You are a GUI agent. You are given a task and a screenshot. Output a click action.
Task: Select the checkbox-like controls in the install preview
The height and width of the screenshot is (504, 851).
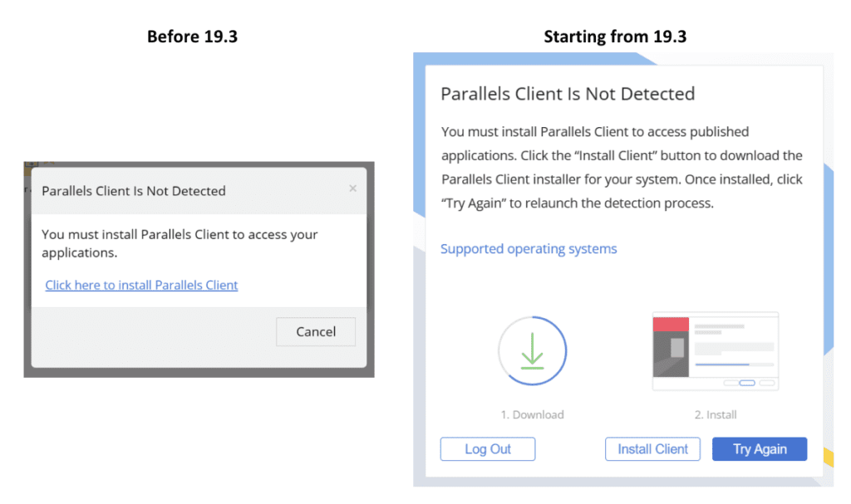click(x=748, y=384)
